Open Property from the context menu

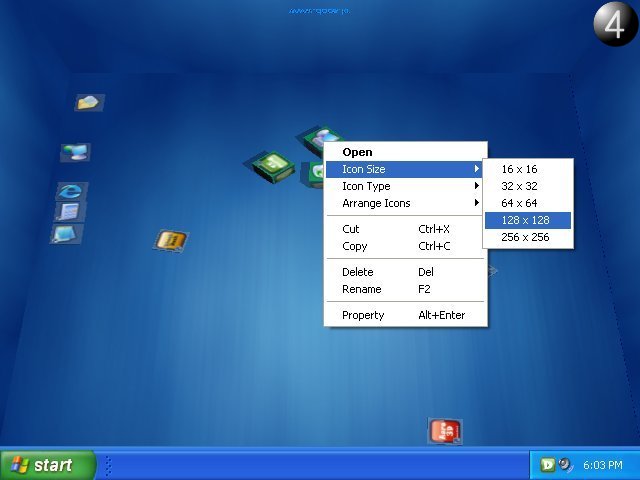click(405, 315)
